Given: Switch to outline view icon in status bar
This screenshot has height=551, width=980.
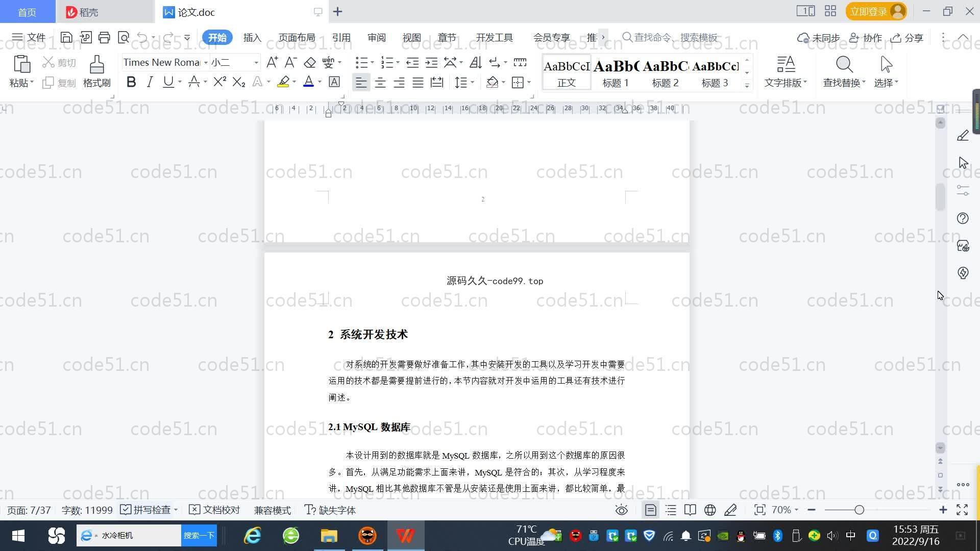Looking at the screenshot, I should pyautogui.click(x=671, y=510).
